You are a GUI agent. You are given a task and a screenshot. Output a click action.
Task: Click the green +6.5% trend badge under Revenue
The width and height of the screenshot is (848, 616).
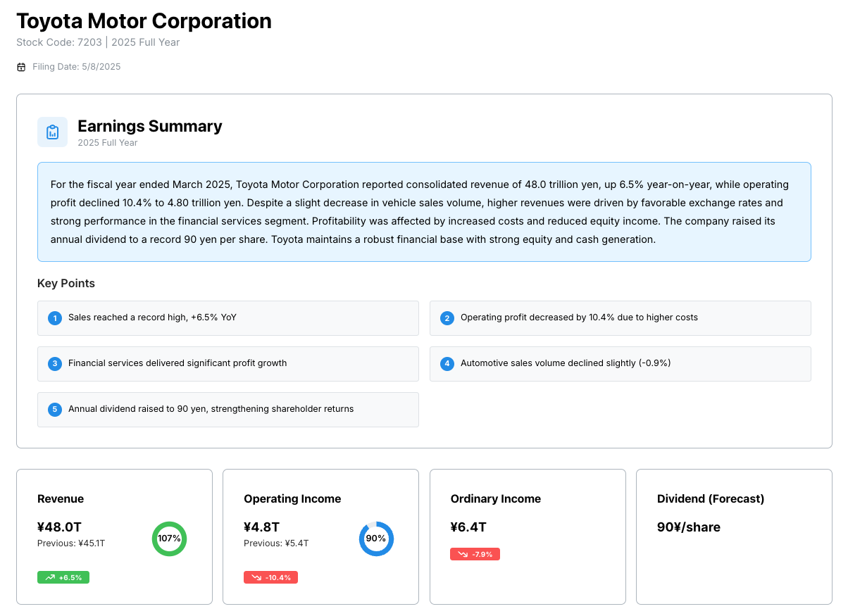click(63, 577)
